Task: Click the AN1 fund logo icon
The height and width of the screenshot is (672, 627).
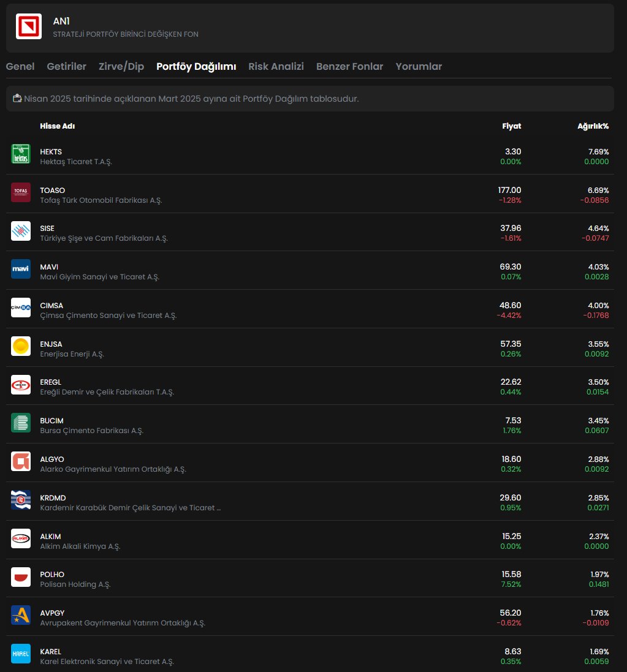Action: click(29, 26)
